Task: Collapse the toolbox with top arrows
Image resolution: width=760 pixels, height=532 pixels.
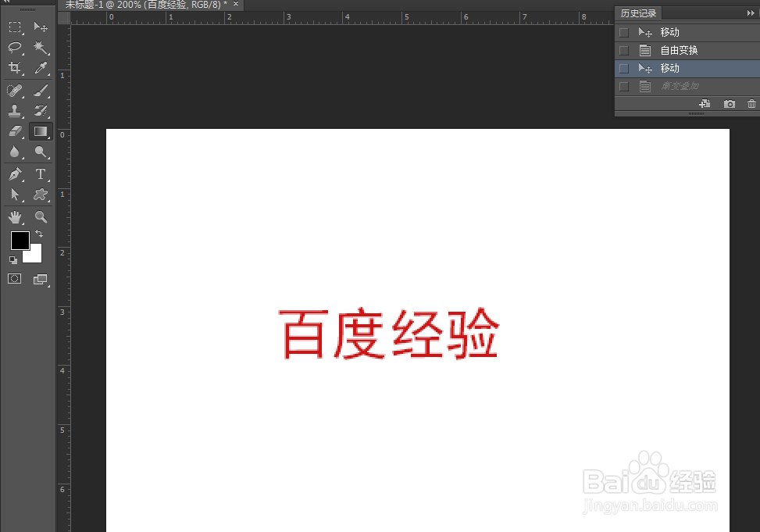Action: pos(7,2)
